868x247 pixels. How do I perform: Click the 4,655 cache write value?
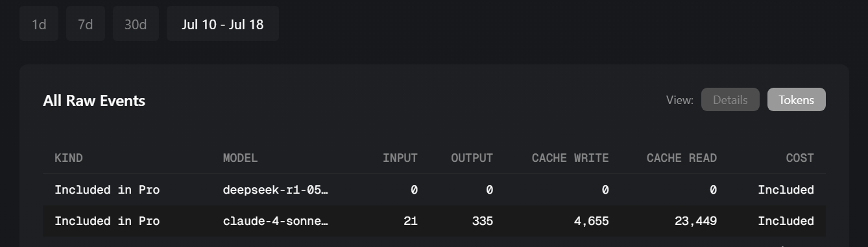(591, 221)
